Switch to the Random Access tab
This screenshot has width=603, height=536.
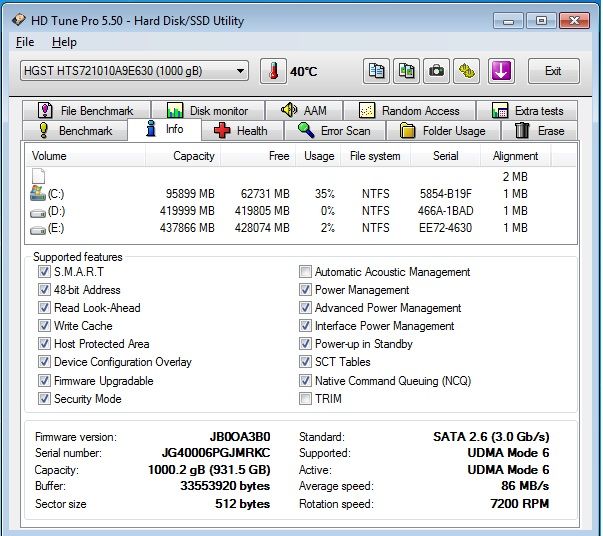(x=410, y=111)
